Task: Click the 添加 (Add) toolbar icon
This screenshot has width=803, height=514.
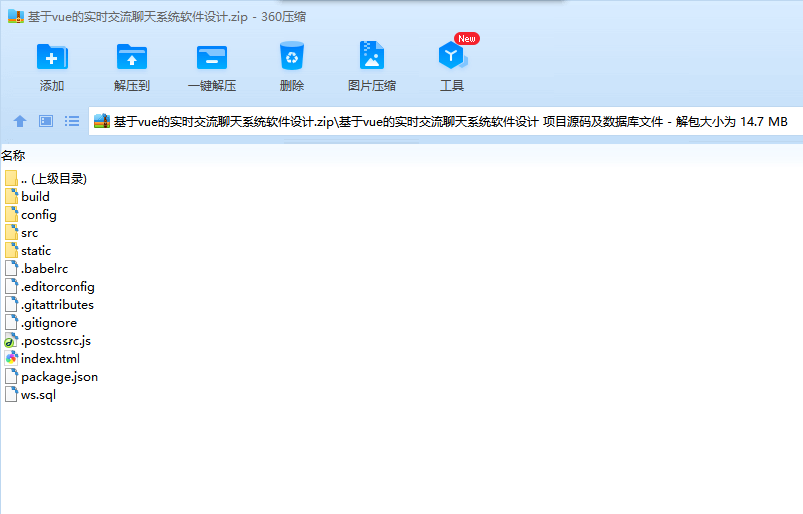Action: (x=52, y=56)
